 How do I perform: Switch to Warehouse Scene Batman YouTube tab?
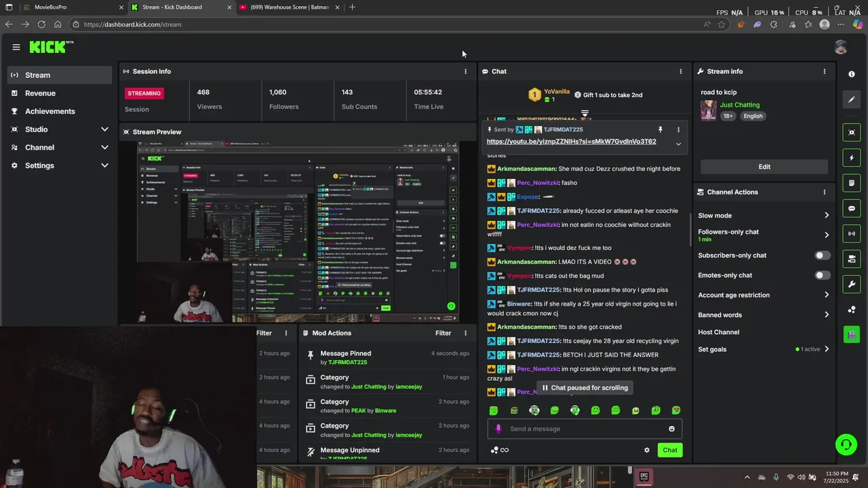290,7
